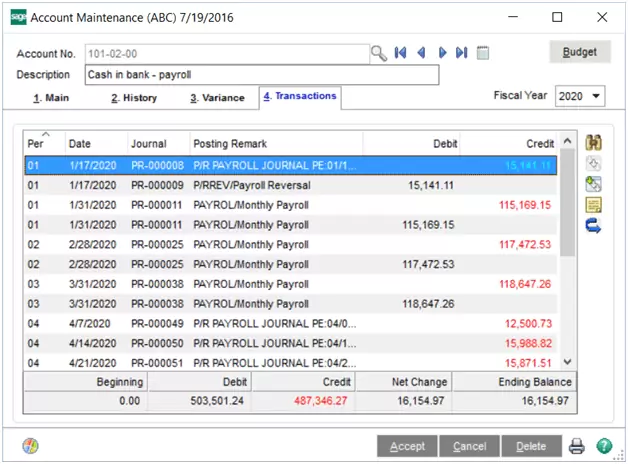Open the History tab
Screen dimensions: 628x464
133,98
